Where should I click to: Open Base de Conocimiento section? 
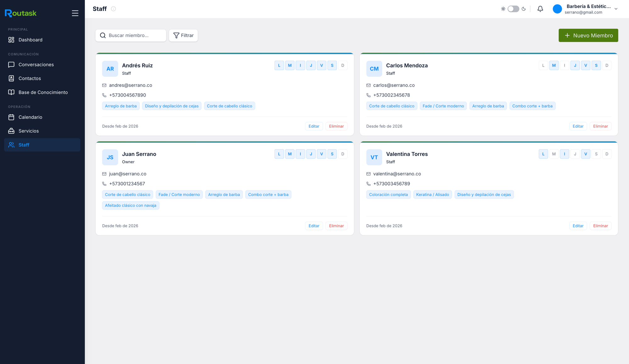[42, 92]
